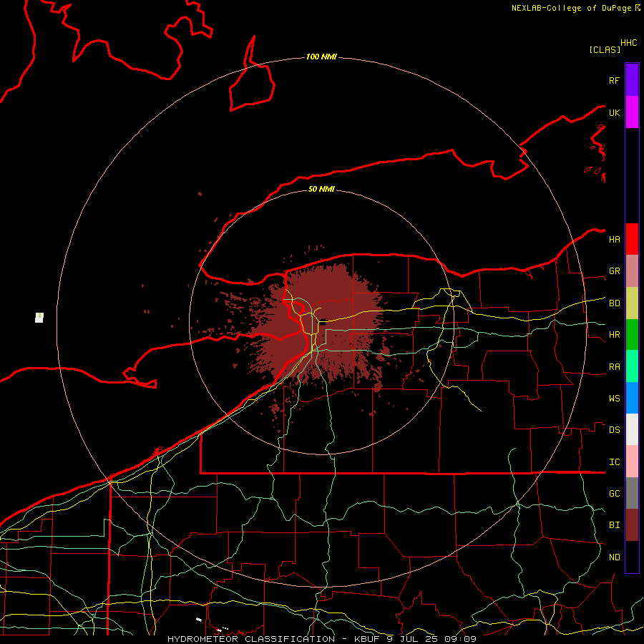The height and width of the screenshot is (644, 644).
Task: Click the small white-yellow echo at left edge
Action: [x=39, y=318]
